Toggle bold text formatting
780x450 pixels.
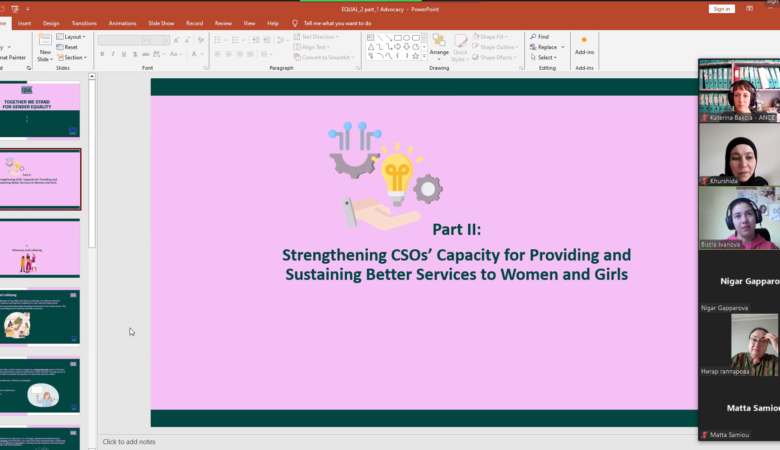tap(102, 54)
